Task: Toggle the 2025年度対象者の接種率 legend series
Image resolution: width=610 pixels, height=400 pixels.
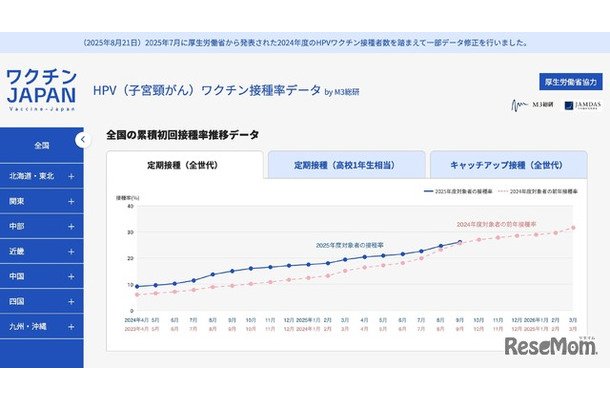Action: click(x=463, y=189)
